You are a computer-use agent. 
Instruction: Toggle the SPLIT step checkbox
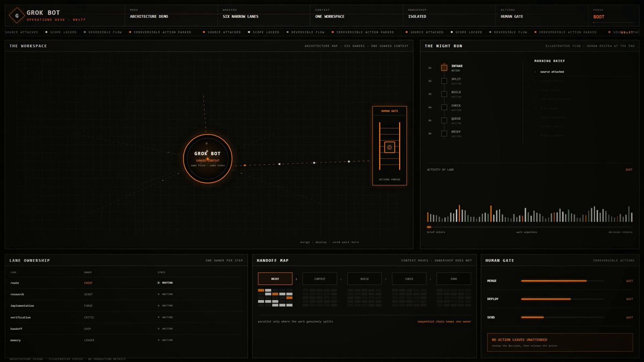click(x=444, y=81)
